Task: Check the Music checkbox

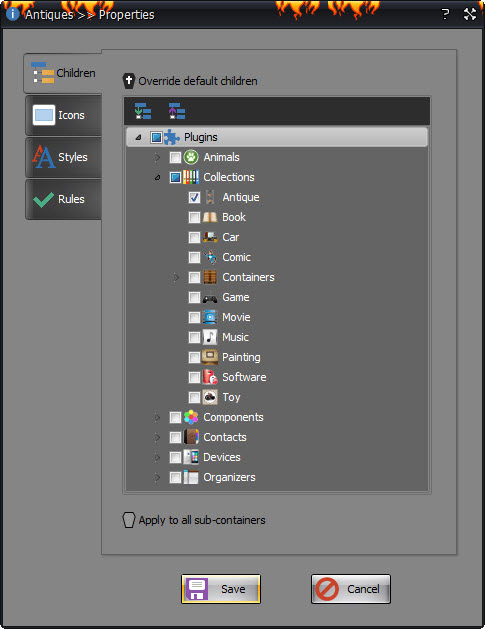Action: pyautogui.click(x=195, y=337)
